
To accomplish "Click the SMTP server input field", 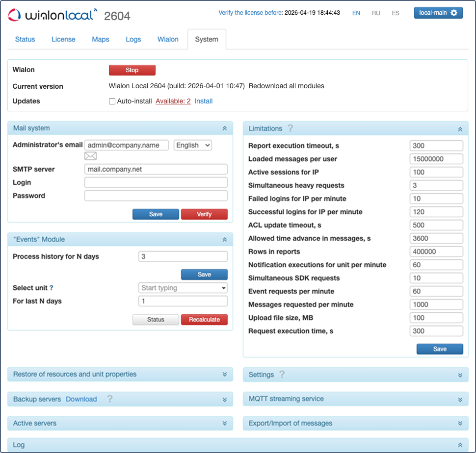I will coord(156,169).
